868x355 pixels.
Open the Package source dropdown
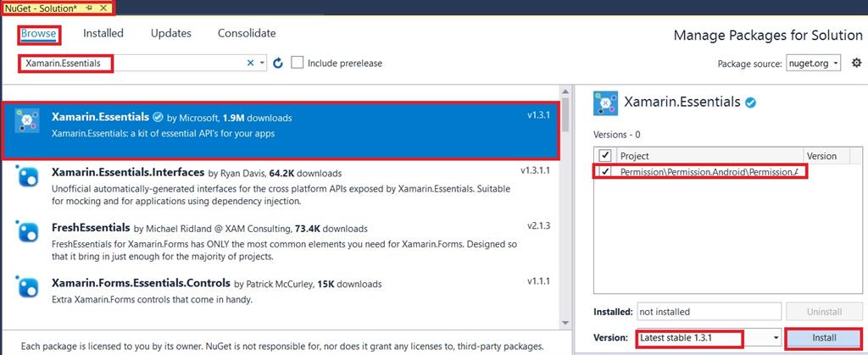813,63
